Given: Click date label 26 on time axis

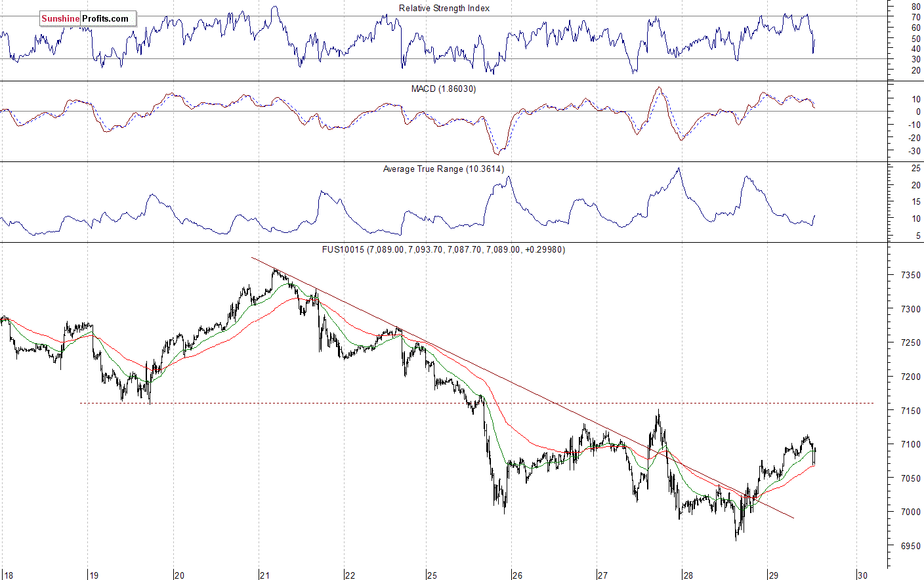Looking at the screenshot, I should pyautogui.click(x=518, y=575).
